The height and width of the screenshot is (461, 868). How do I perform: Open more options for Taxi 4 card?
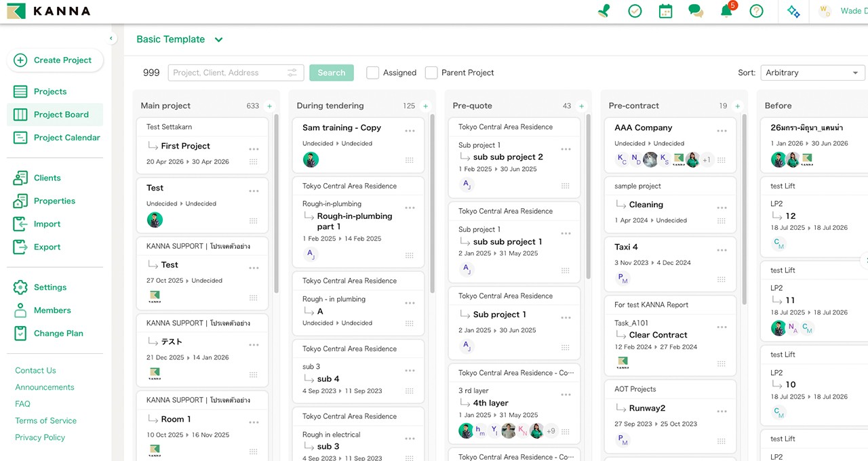(722, 250)
